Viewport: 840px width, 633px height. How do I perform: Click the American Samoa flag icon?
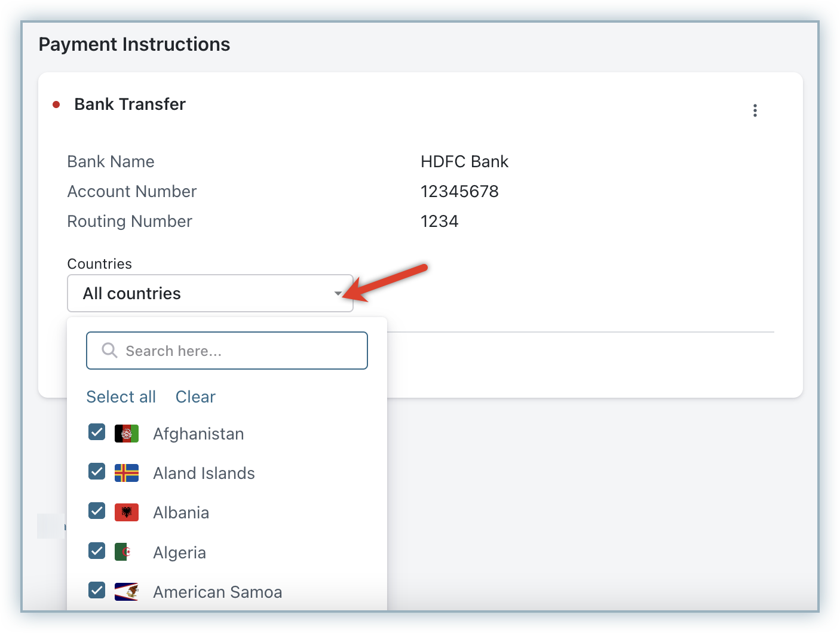[127, 591]
